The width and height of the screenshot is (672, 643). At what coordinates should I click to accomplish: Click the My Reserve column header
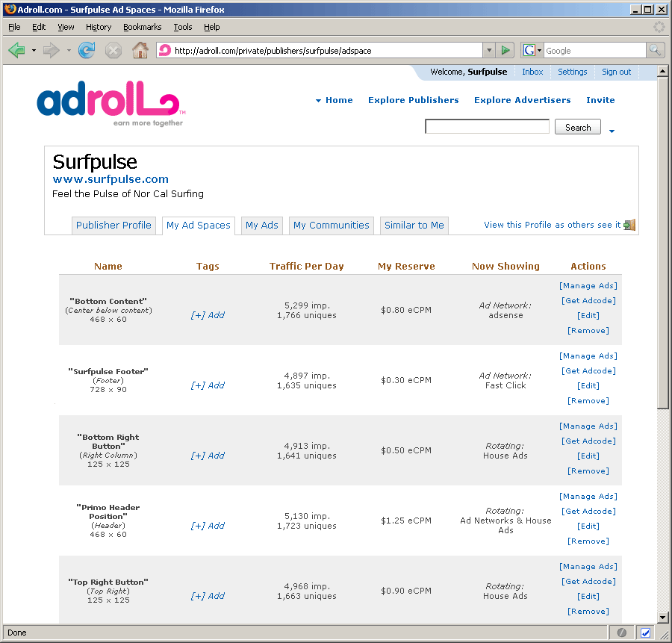[406, 267]
